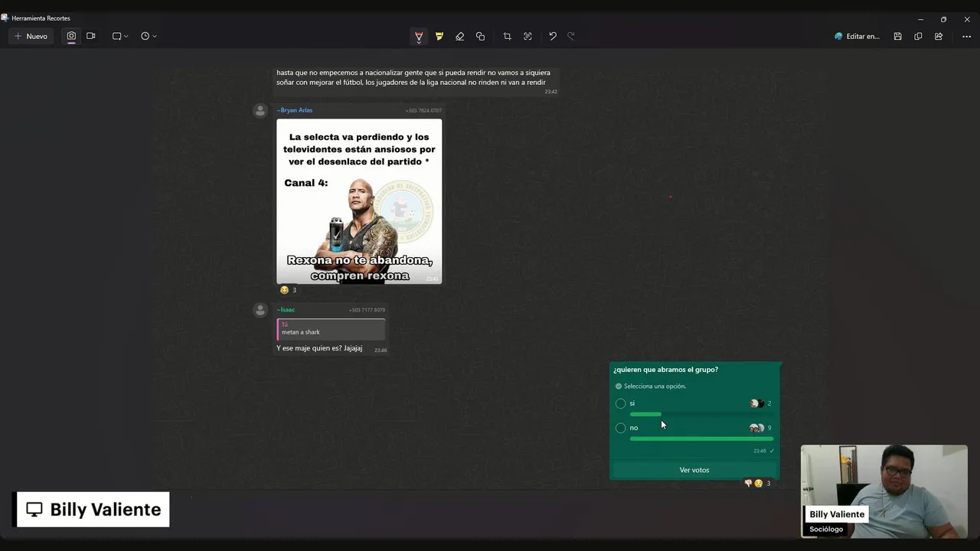Click Bryan Arias sender name
Viewport: 980px width, 551px height.
tap(295, 110)
